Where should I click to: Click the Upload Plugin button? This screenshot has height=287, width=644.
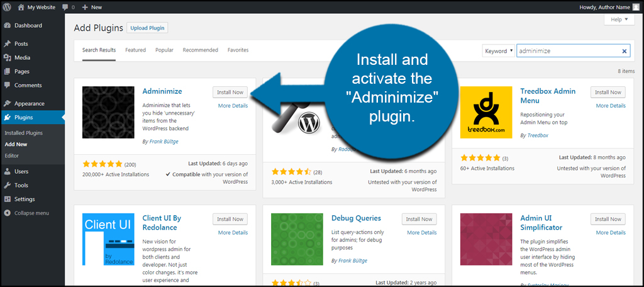147,28
